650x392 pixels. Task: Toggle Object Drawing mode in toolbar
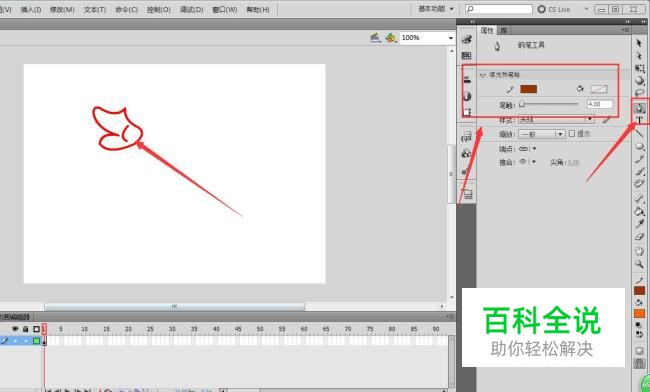point(639,351)
